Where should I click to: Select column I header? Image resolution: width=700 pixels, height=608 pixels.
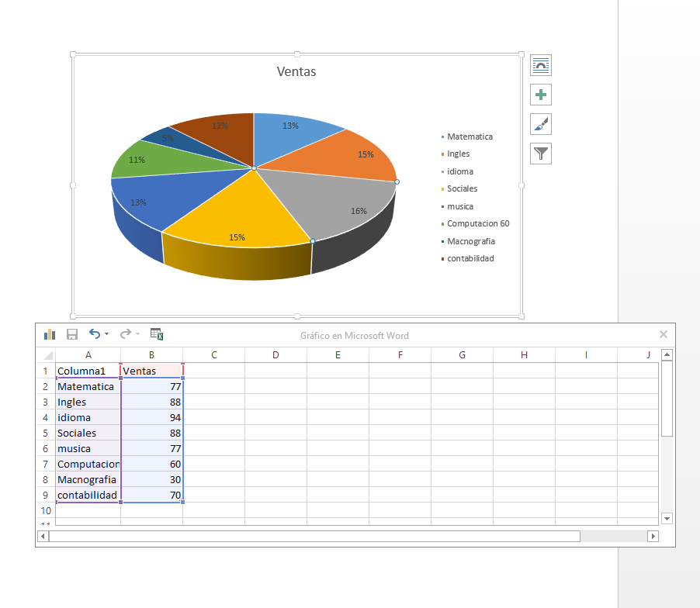coord(586,355)
